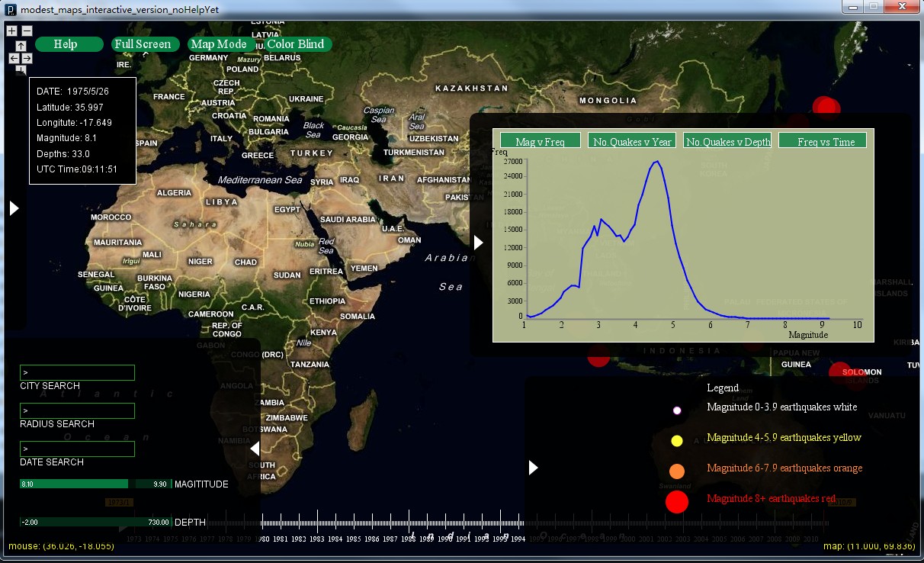Pan the map down with the down arrow
This screenshot has width=924, height=563.
21,69
